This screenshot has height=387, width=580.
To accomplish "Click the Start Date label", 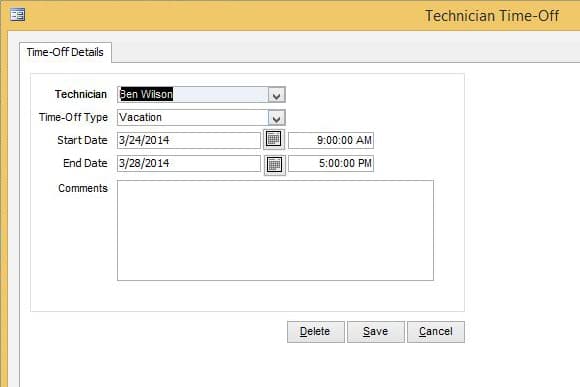I will point(82,140).
